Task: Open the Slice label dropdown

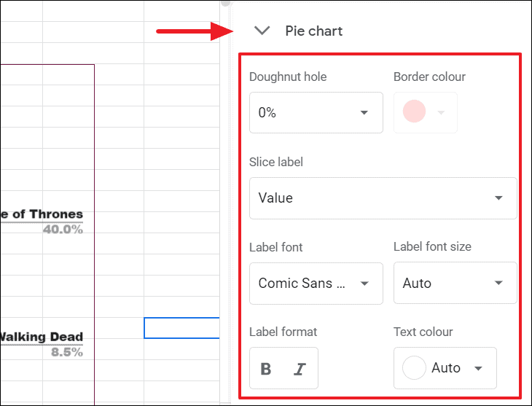Action: pos(383,198)
